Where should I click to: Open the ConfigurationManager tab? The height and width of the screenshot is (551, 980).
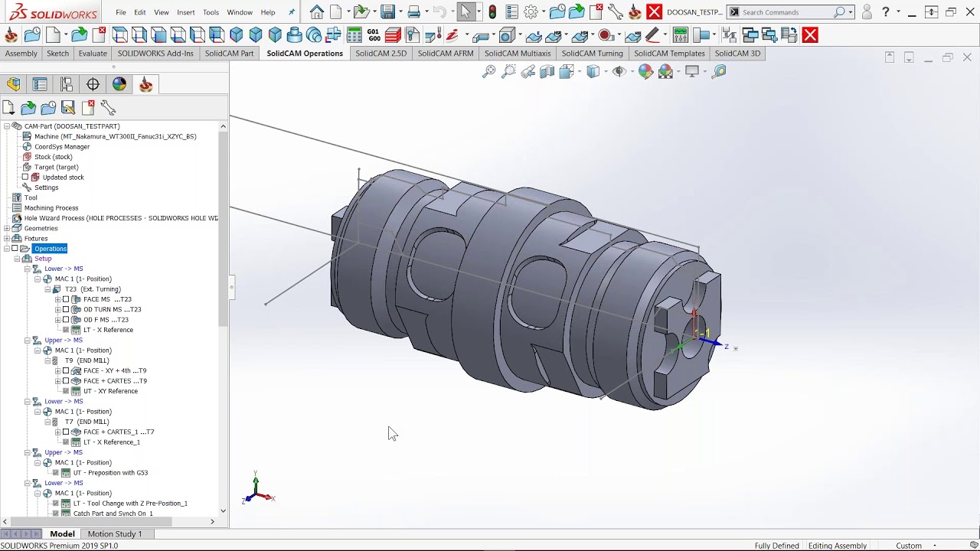pyautogui.click(x=67, y=84)
